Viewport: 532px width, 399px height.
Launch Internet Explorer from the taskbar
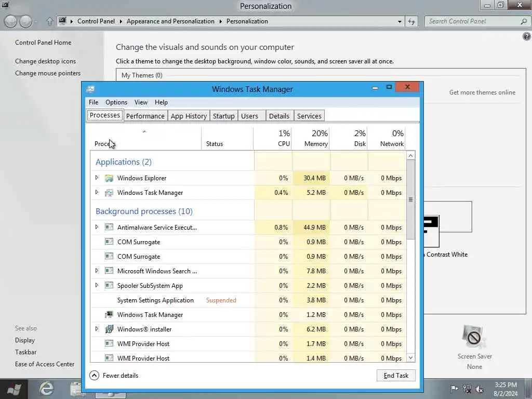pos(46,389)
